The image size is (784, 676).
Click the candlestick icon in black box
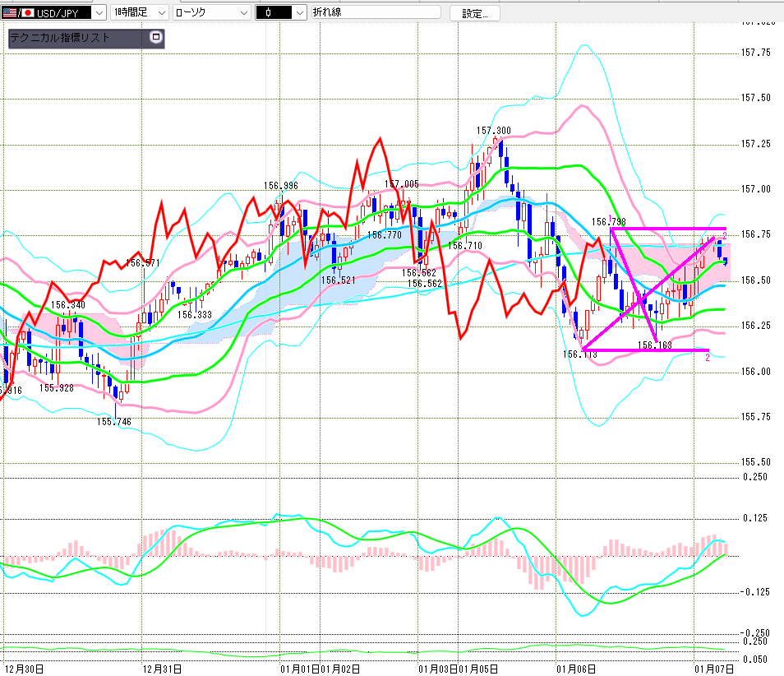(268, 13)
